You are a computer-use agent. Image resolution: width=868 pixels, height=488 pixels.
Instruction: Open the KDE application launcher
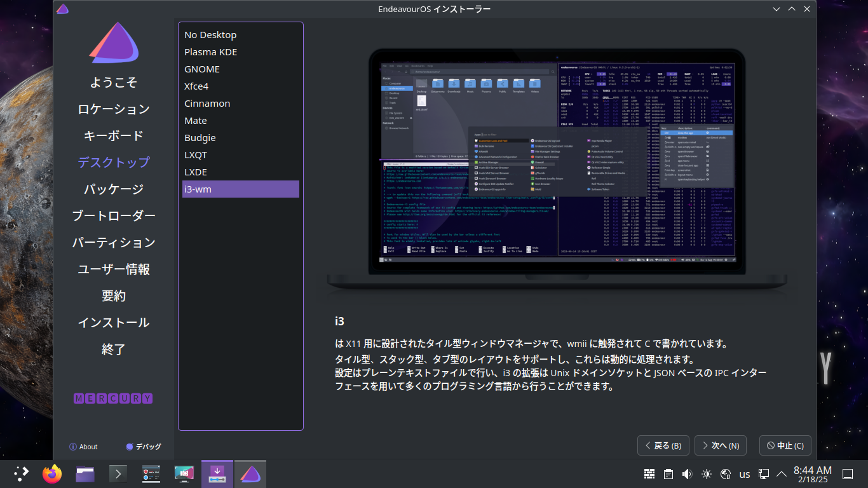point(21,473)
